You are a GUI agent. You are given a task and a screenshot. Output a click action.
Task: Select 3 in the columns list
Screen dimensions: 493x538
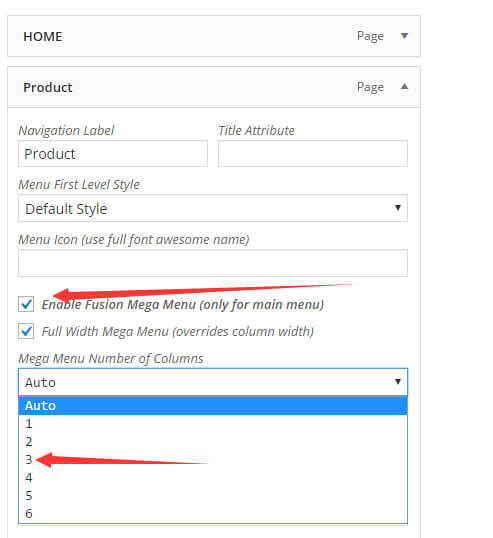pyautogui.click(x=213, y=459)
